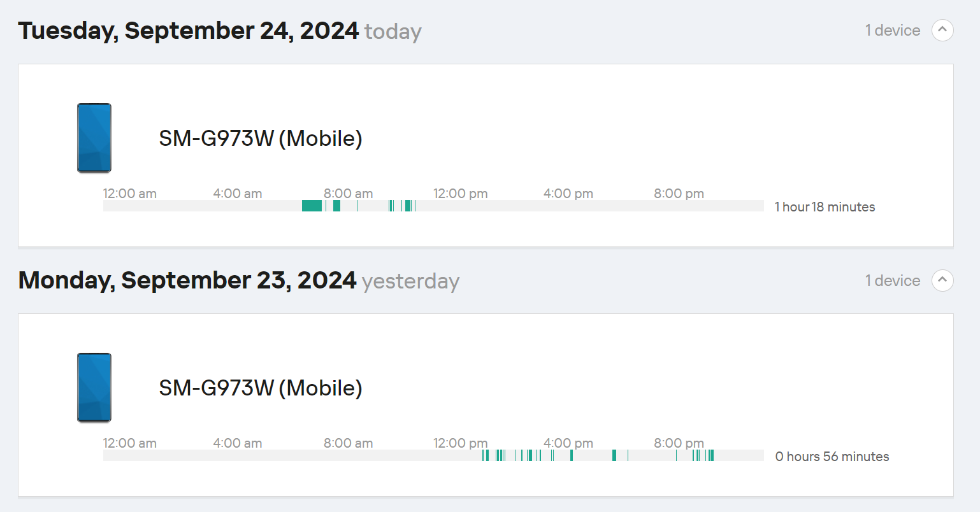Select the usage block around 6:30 pm Monday
The width and height of the screenshot is (980, 512).
pyautogui.click(x=614, y=455)
